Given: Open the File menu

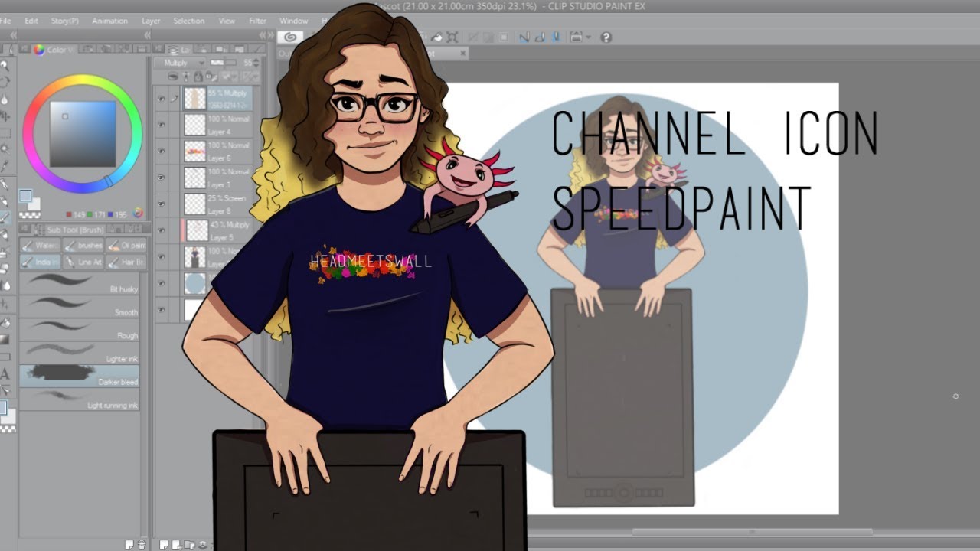Looking at the screenshot, I should point(5,21).
